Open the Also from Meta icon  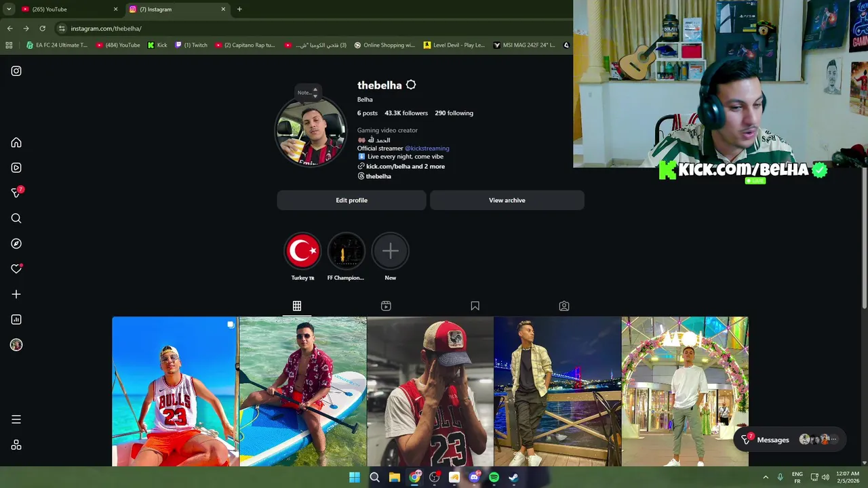16,445
